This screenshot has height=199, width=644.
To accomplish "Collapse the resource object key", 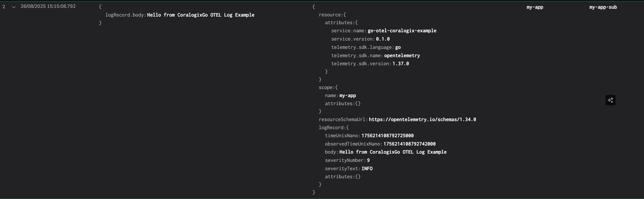I will pyautogui.click(x=329, y=15).
